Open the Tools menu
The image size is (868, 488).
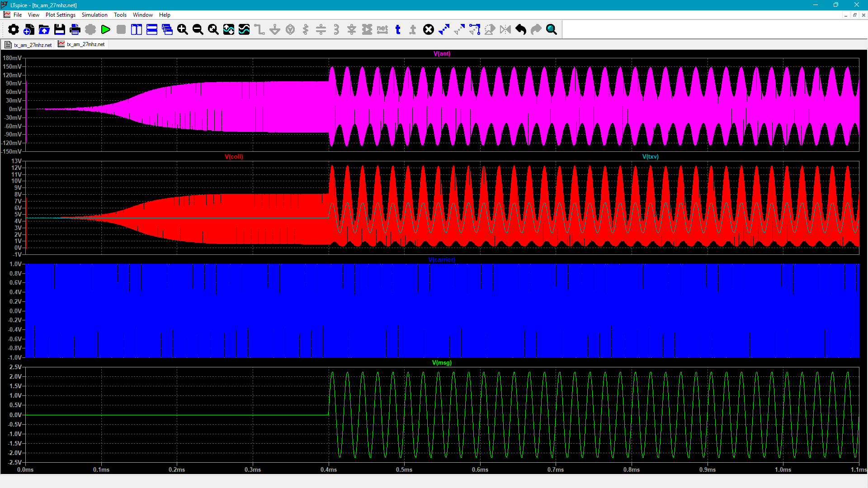tap(120, 15)
